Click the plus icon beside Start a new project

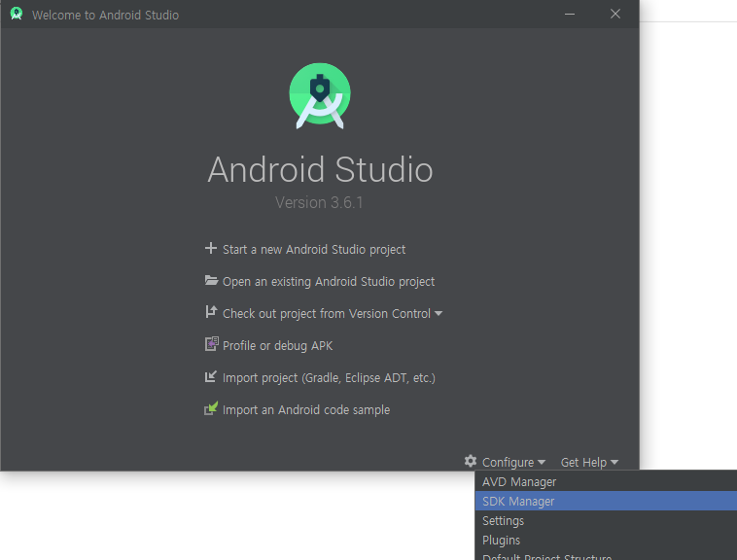[211, 248]
